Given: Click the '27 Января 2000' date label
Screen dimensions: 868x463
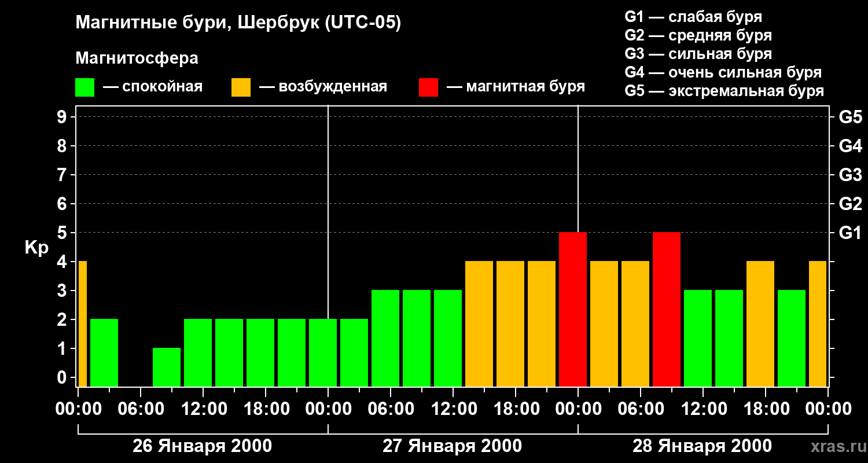Looking at the screenshot, I should coord(452,446).
